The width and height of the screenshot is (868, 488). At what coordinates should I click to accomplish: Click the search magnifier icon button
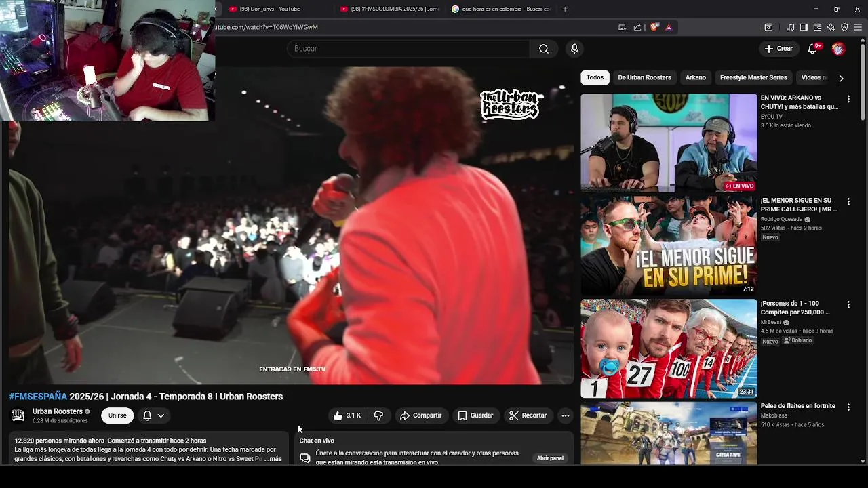544,49
